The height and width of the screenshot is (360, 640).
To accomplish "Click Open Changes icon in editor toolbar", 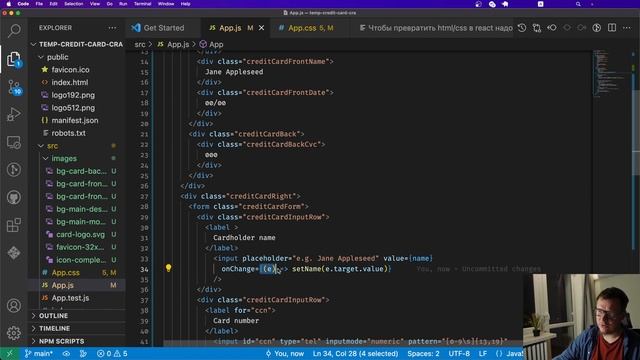I will [537, 28].
